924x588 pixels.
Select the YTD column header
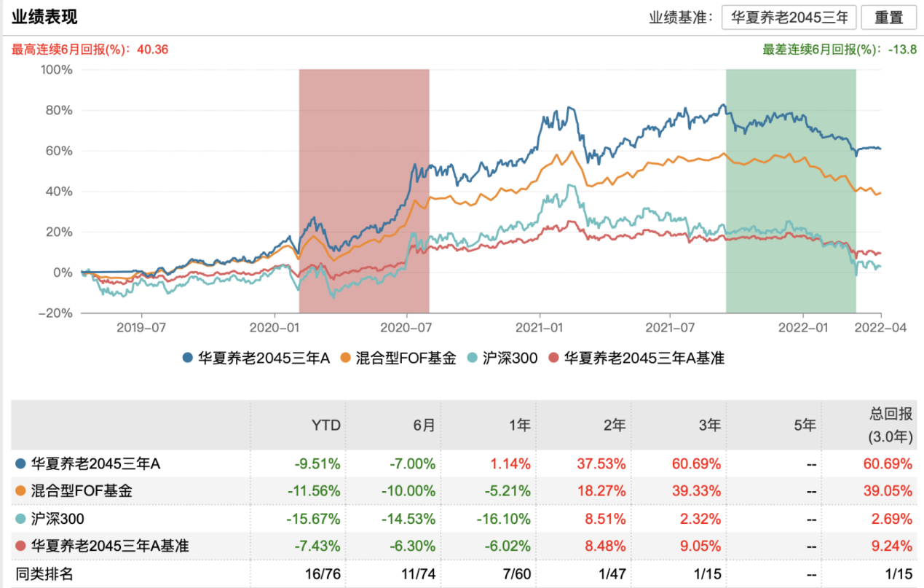326,426
